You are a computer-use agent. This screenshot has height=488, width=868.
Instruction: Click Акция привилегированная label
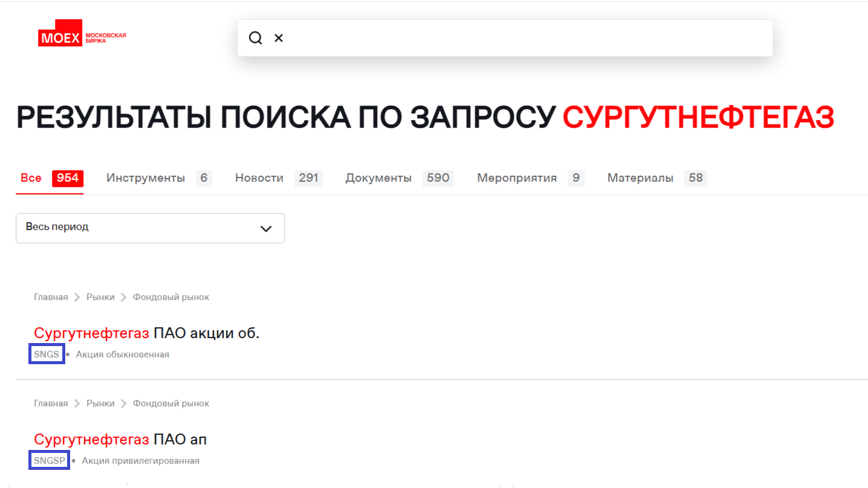tap(141, 461)
